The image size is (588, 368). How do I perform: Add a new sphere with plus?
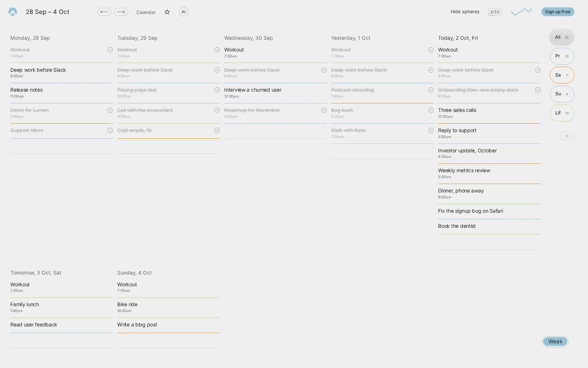pyautogui.click(x=567, y=136)
